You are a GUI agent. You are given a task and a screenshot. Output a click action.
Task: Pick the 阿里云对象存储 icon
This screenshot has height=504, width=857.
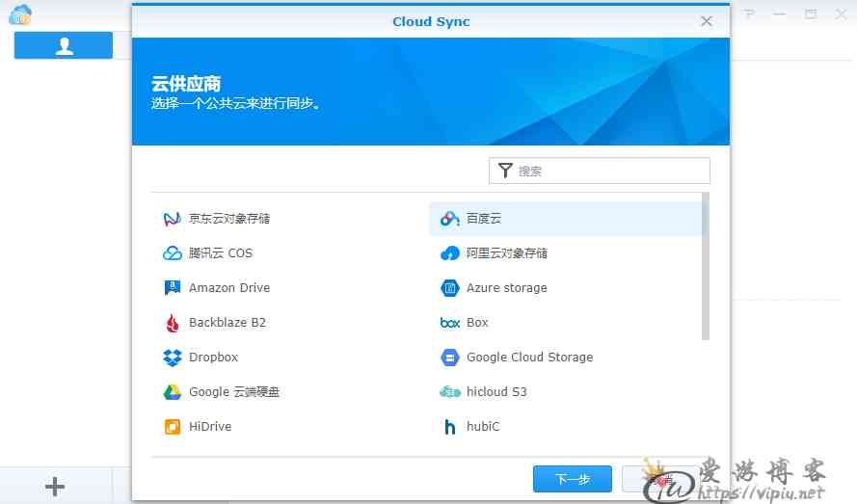pos(450,253)
